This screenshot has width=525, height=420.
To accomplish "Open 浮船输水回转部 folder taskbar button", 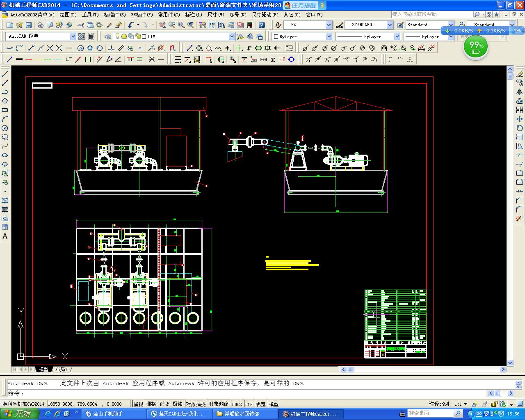I will (245, 414).
